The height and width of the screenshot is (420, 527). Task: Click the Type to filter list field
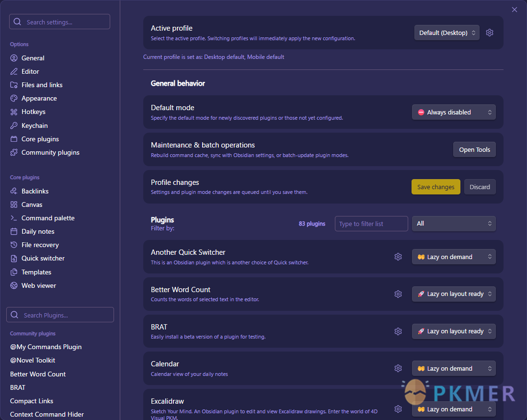click(371, 224)
